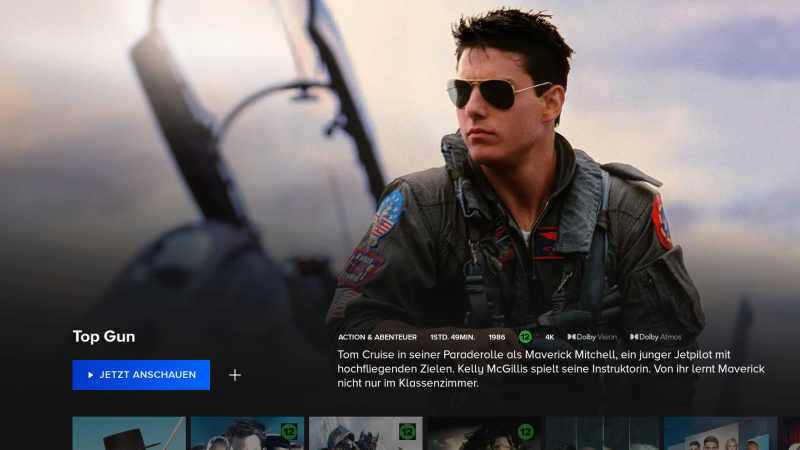The image size is (800, 450).
Task: Click the age 12 badge on second thumbnail
Action: pyautogui.click(x=289, y=432)
